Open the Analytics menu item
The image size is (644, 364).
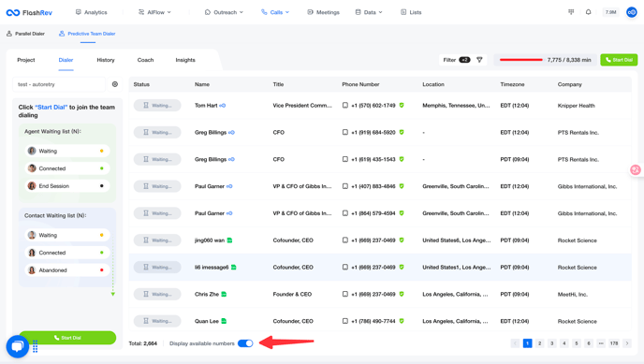(x=91, y=12)
